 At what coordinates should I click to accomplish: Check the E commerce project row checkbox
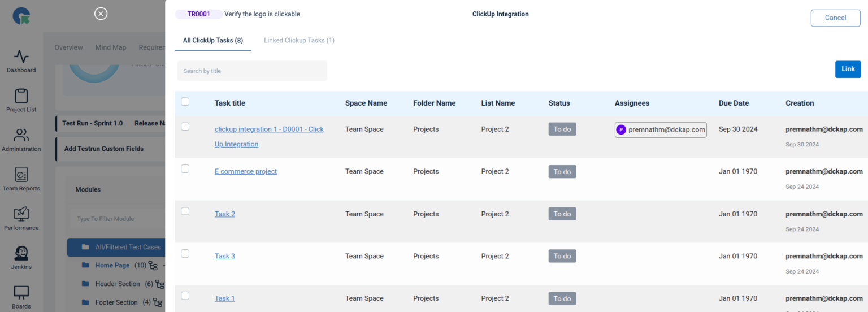click(185, 169)
